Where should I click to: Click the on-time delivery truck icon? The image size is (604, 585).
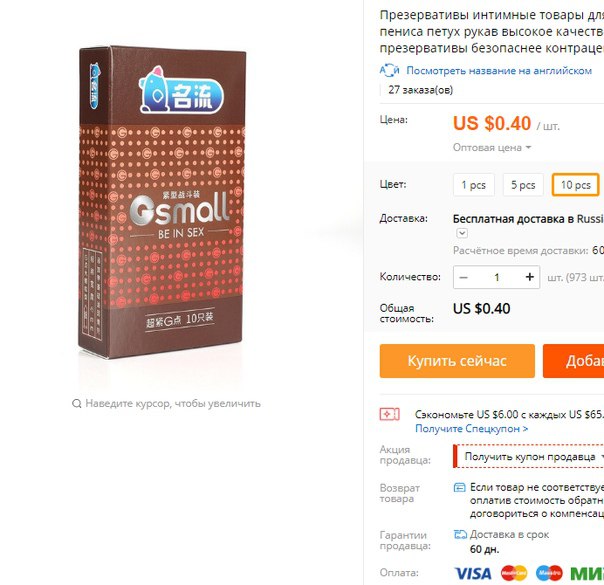point(460,535)
